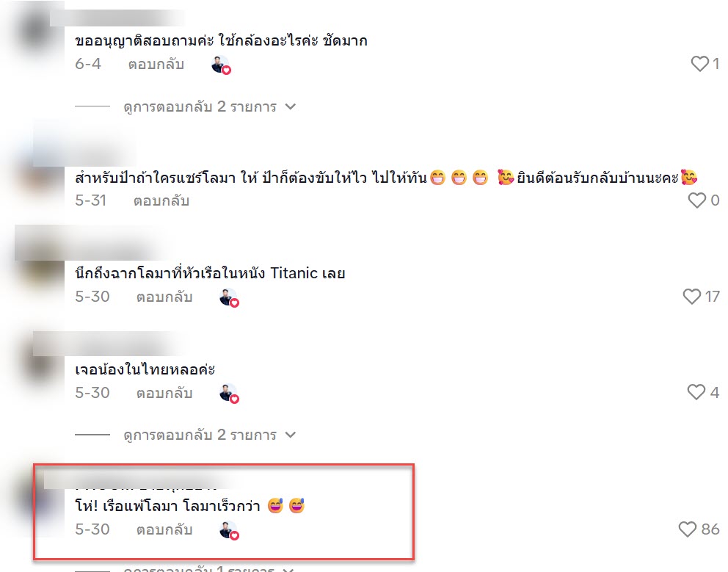Click ตอบกลับ under the 5-31 comment

pos(161,200)
